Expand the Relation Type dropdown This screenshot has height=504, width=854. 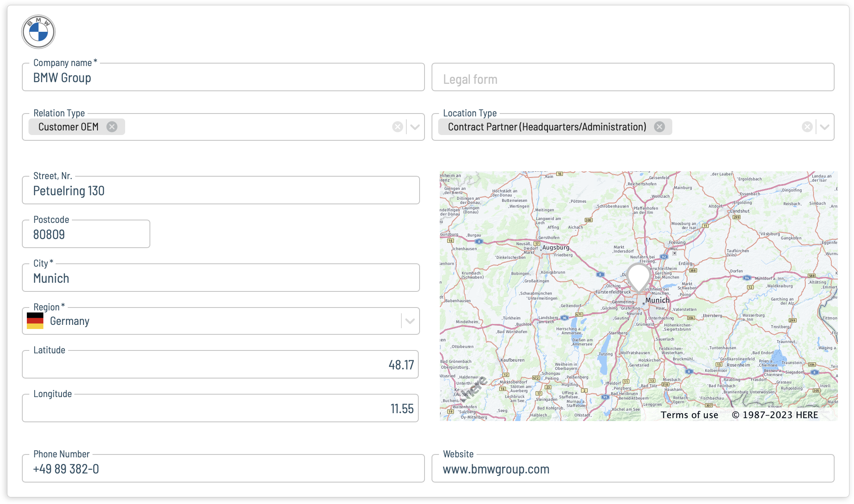(x=415, y=127)
